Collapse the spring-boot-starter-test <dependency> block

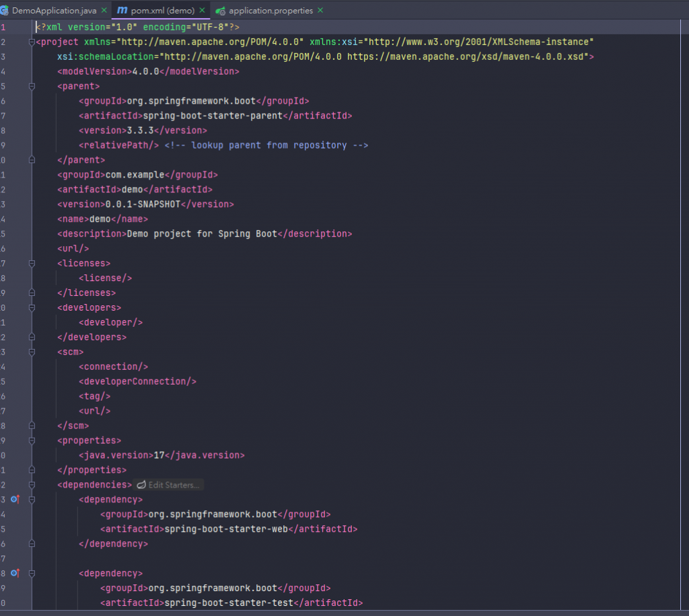(32, 574)
